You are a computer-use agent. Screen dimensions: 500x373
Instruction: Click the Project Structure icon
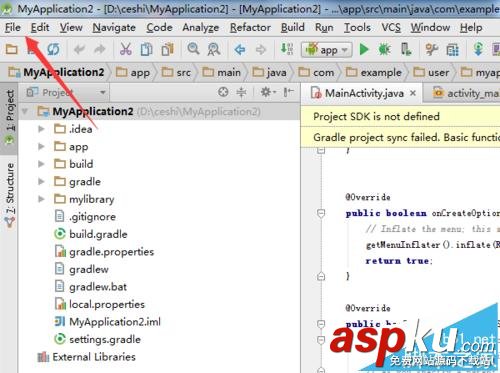[x=452, y=50]
